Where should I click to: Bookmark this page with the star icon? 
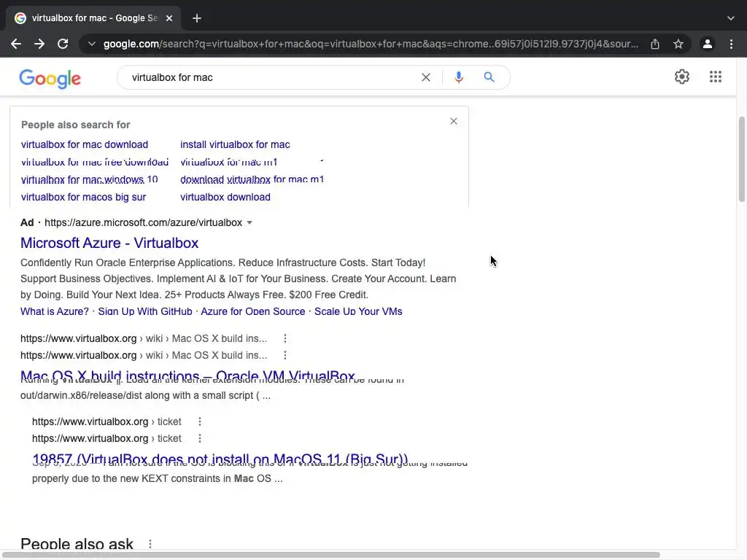point(678,44)
